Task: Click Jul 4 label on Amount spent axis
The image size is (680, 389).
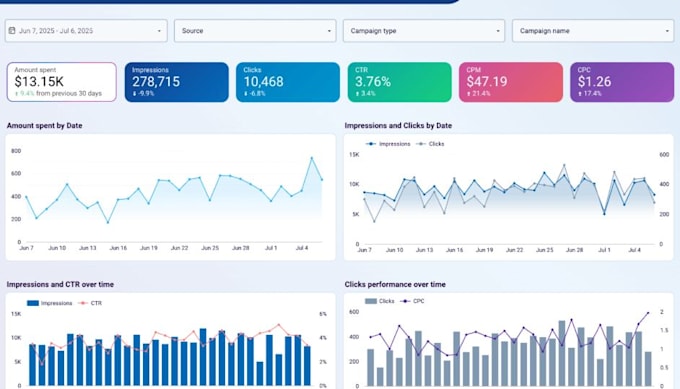Action: point(302,248)
